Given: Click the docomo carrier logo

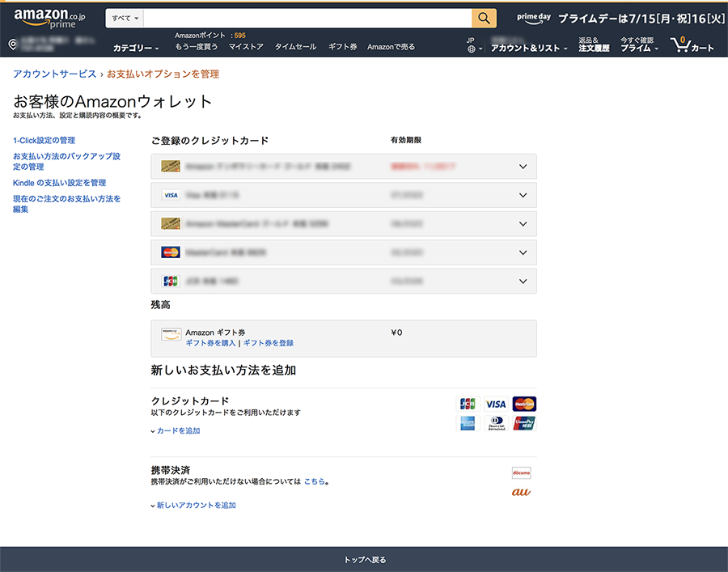Looking at the screenshot, I should [x=521, y=473].
